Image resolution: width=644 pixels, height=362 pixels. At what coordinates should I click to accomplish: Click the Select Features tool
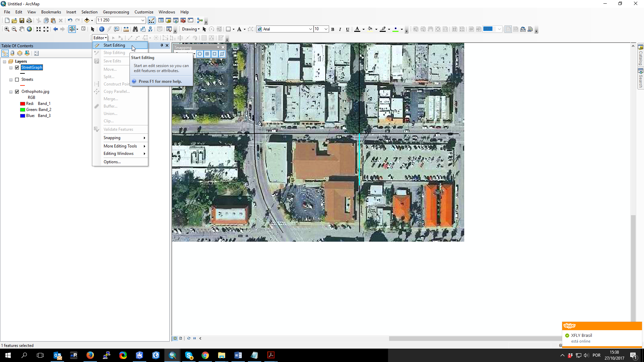click(72, 29)
